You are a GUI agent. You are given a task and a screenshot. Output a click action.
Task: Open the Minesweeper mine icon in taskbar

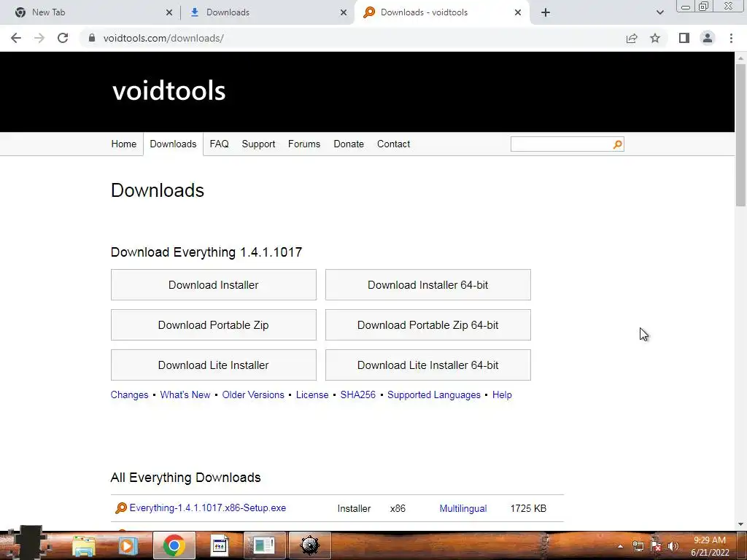309,545
